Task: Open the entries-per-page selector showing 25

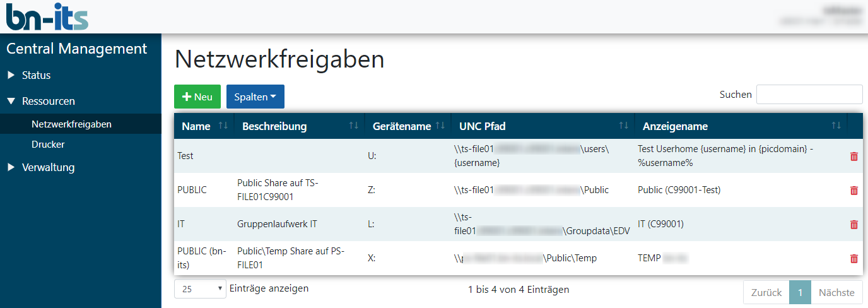Action: coord(200,289)
